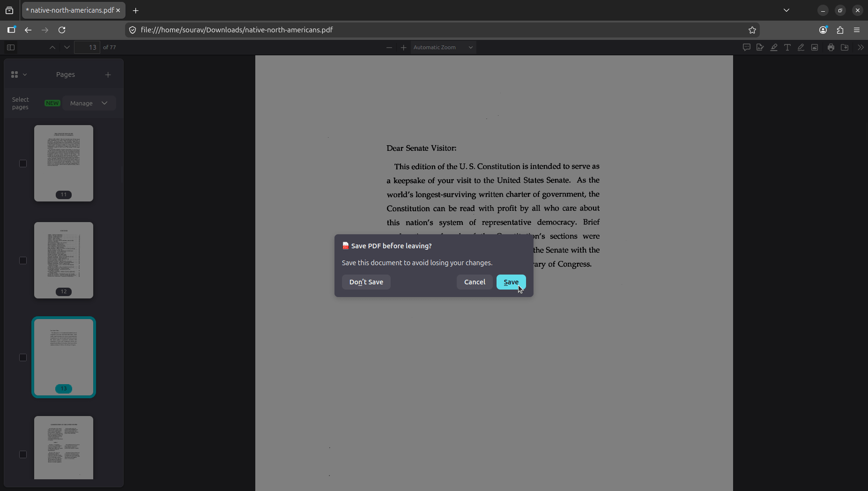Click the URL address bar
Screen dimensions: 868x491
click(x=442, y=30)
